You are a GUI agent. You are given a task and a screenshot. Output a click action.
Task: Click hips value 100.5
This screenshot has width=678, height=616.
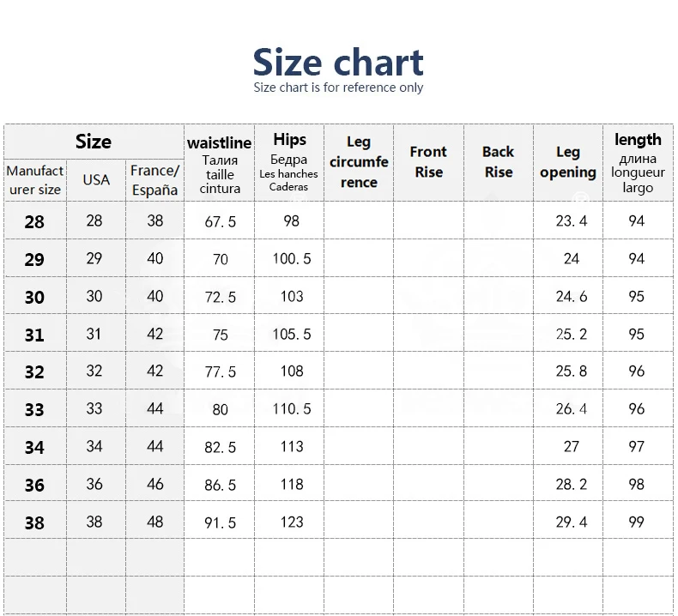(292, 258)
